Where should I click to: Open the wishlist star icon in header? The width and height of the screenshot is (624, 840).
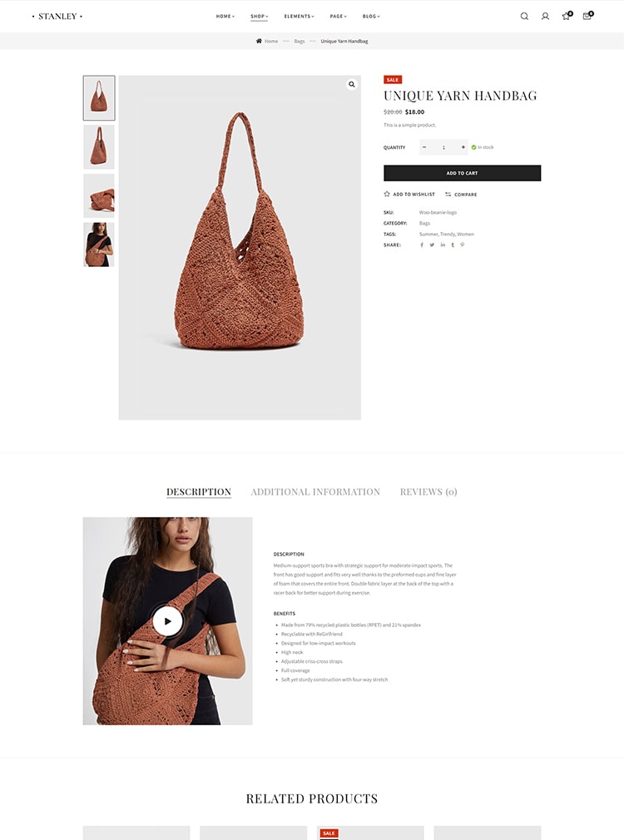click(566, 16)
